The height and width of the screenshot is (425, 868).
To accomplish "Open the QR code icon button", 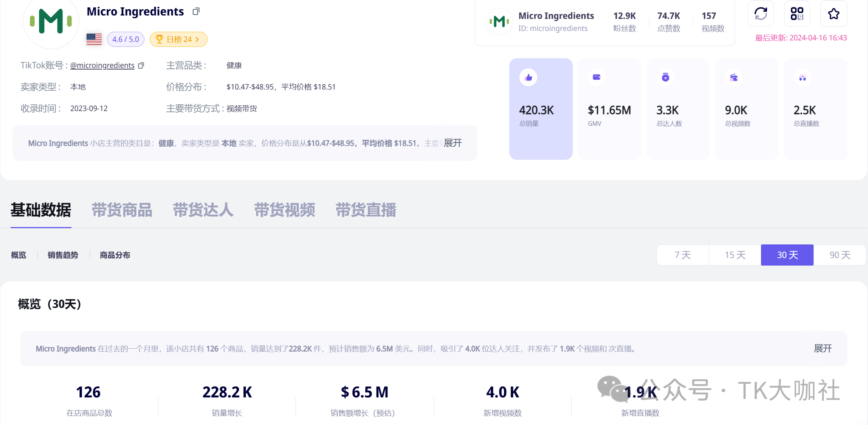I will pos(797,14).
